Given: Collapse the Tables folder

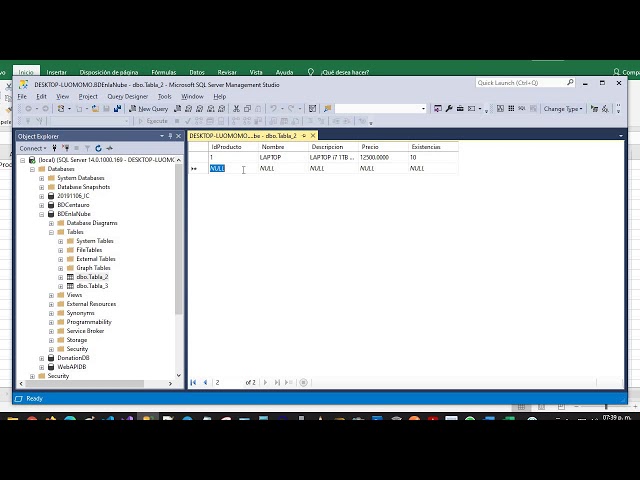Looking at the screenshot, I should 51,232.
